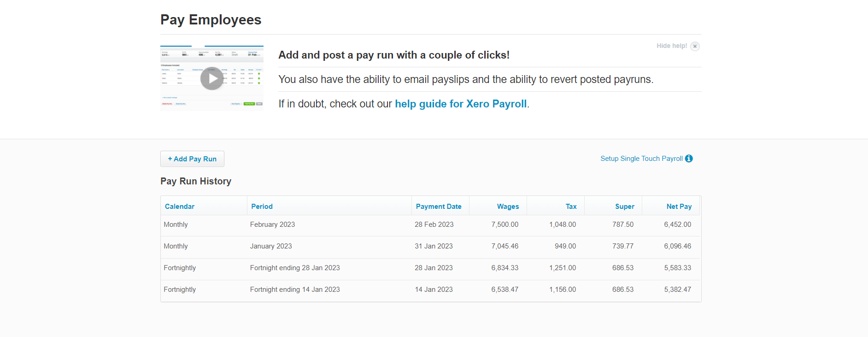The height and width of the screenshot is (337, 868).
Task: Click the 28 Feb 2023 payment date
Action: click(x=434, y=225)
